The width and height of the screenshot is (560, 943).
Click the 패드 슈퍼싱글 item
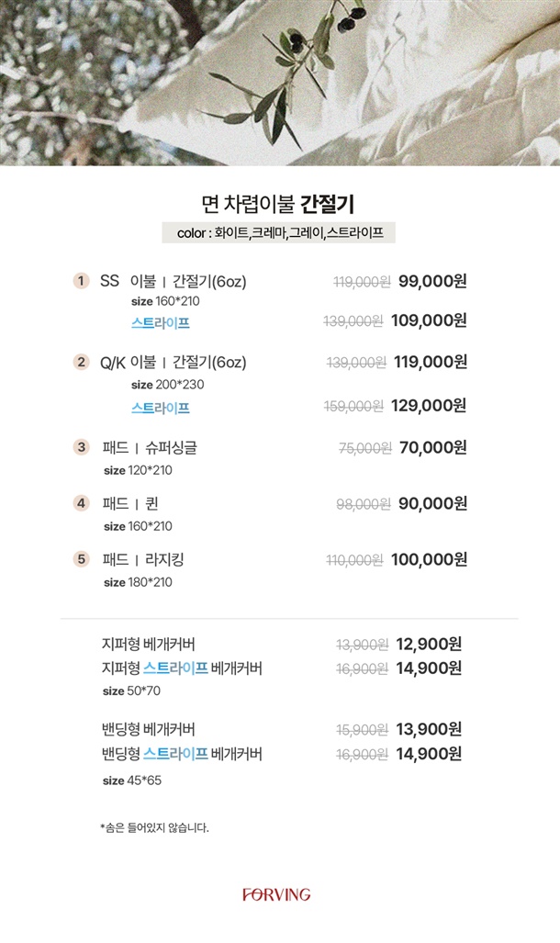pyautogui.click(x=150, y=448)
